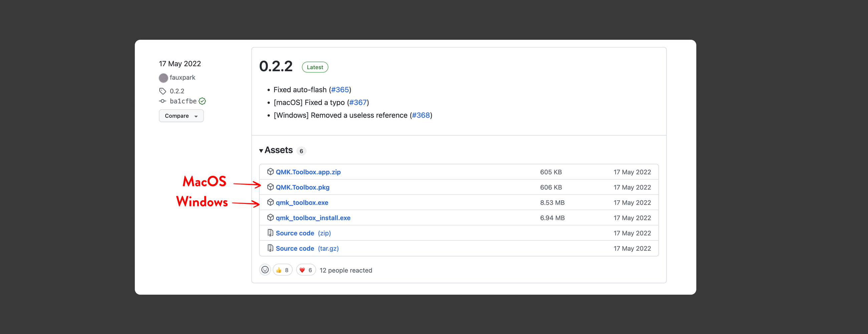Click the package icon beside qmk_toolbox.exe
868x334 pixels.
pyautogui.click(x=270, y=202)
